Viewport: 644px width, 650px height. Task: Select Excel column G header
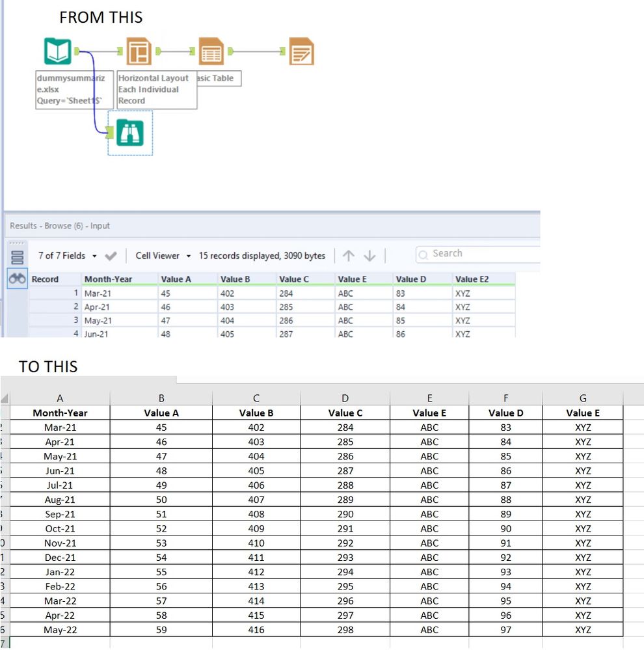point(582,398)
